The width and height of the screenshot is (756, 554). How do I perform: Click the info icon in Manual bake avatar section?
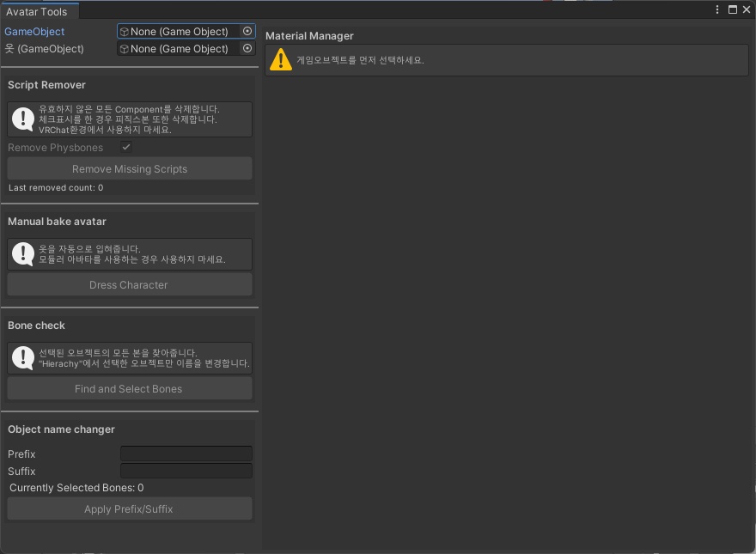point(23,253)
